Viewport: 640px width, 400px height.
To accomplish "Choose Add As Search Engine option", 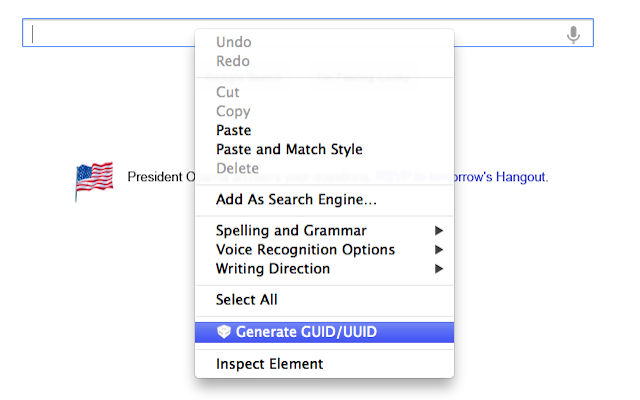I will 296,199.
